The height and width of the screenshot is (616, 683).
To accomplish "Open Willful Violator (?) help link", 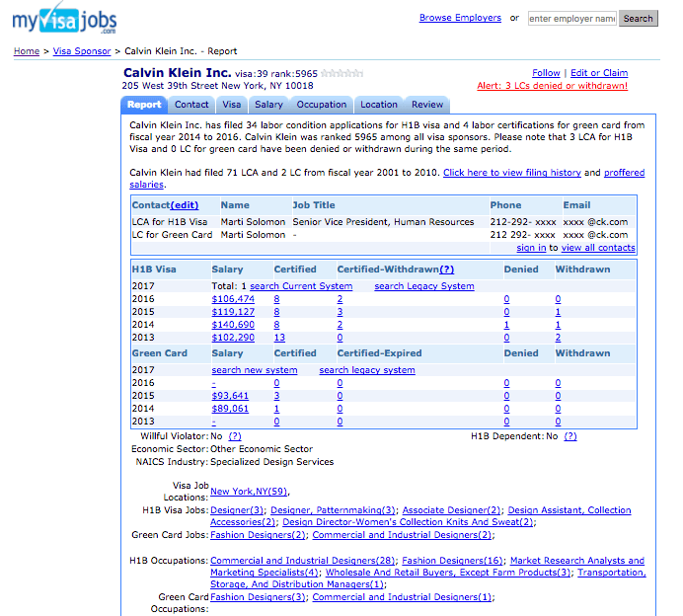I will coord(235,436).
